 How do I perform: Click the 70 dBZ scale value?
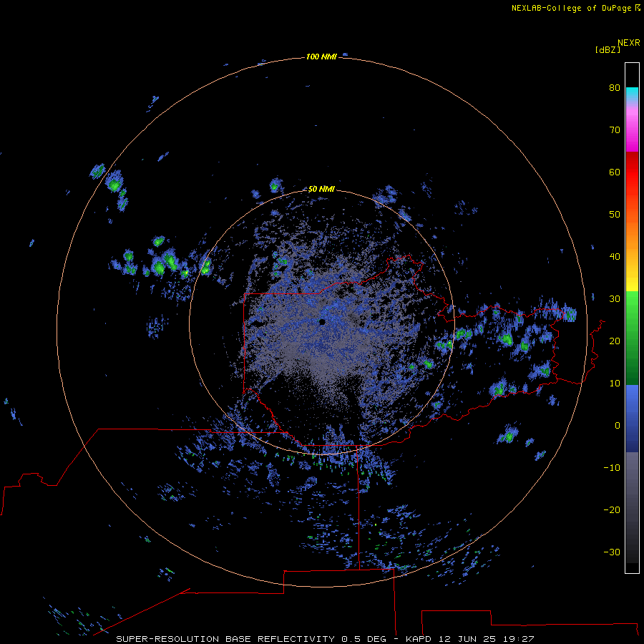tap(615, 130)
